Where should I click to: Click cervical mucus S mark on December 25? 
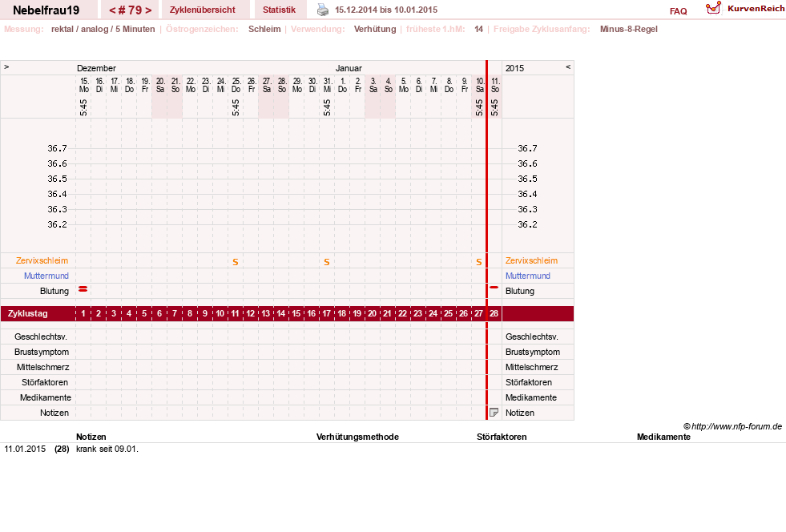pos(235,262)
